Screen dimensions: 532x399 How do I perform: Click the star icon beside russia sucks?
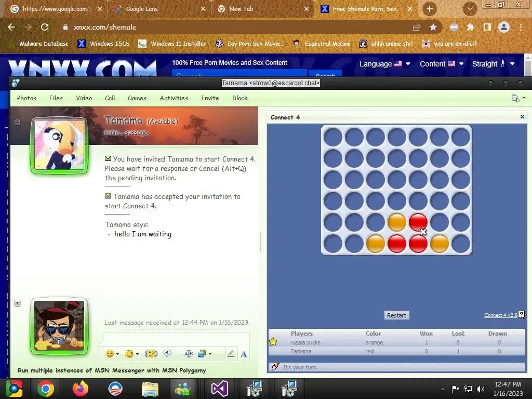(x=273, y=342)
